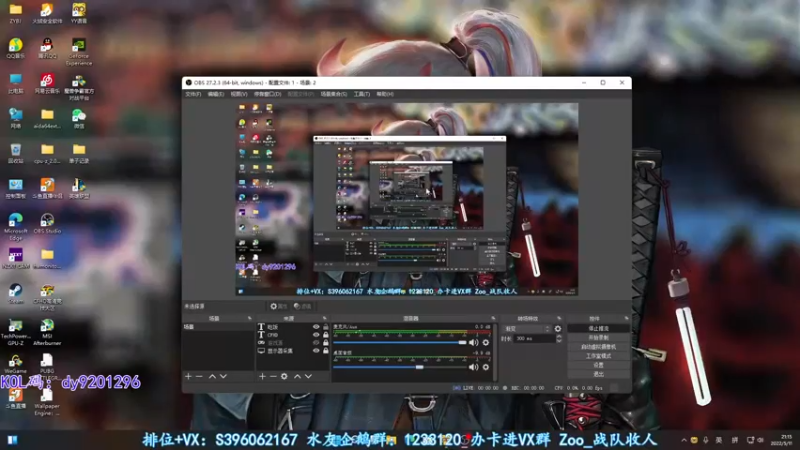The image size is (800, 450).
Task: Open the 视图(V) menu in OBS
Action: coord(239,94)
